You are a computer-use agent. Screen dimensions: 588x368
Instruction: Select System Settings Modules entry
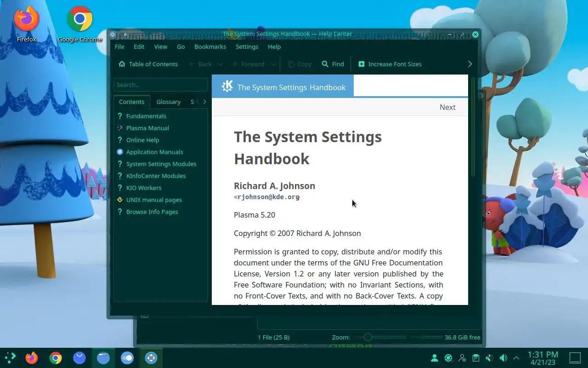click(x=161, y=164)
